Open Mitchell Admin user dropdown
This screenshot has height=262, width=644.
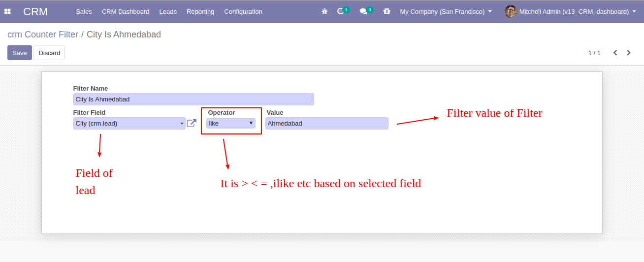point(578,11)
